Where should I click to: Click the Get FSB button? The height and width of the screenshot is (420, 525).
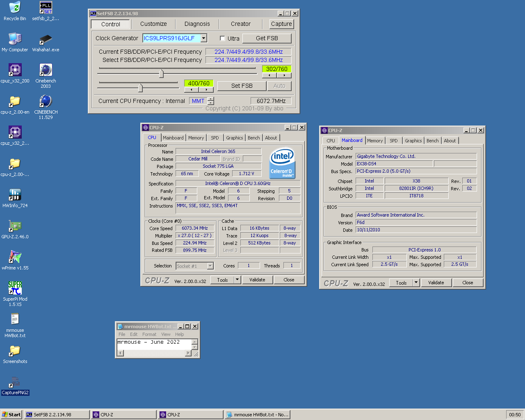coord(267,38)
